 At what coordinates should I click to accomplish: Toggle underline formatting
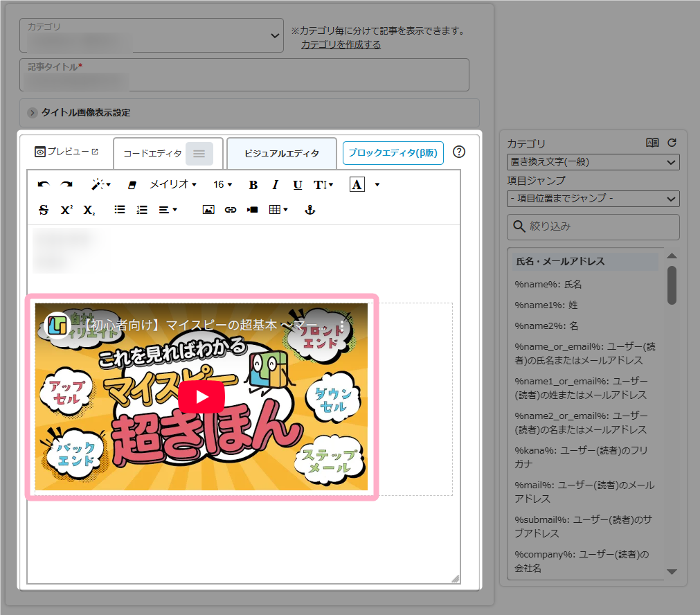click(x=298, y=185)
